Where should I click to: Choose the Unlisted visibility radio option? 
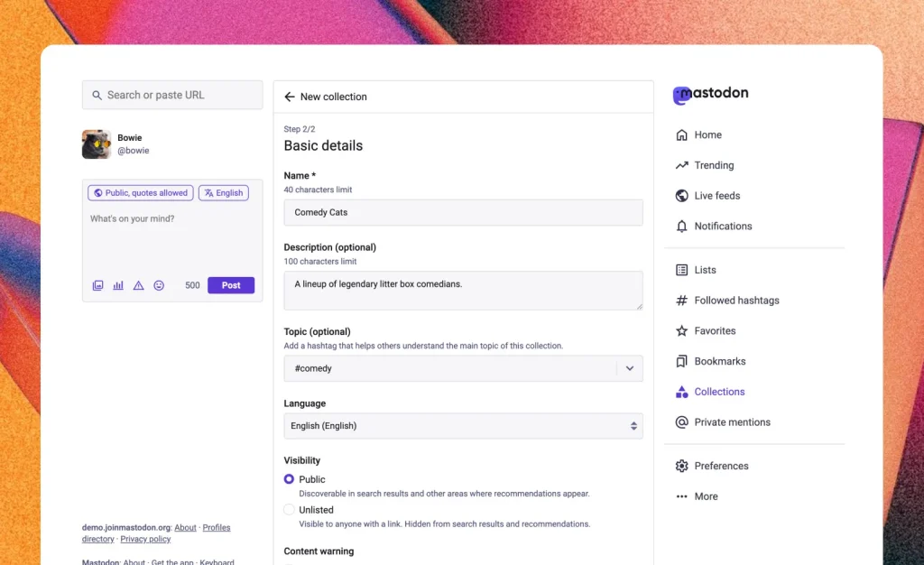290,510
